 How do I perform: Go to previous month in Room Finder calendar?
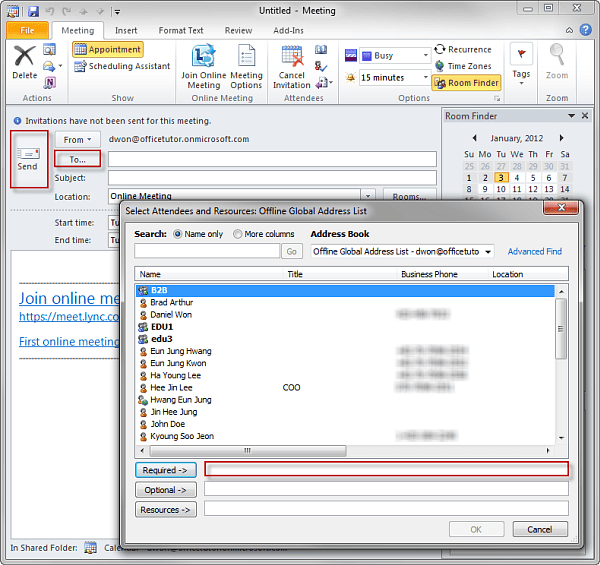[474, 138]
